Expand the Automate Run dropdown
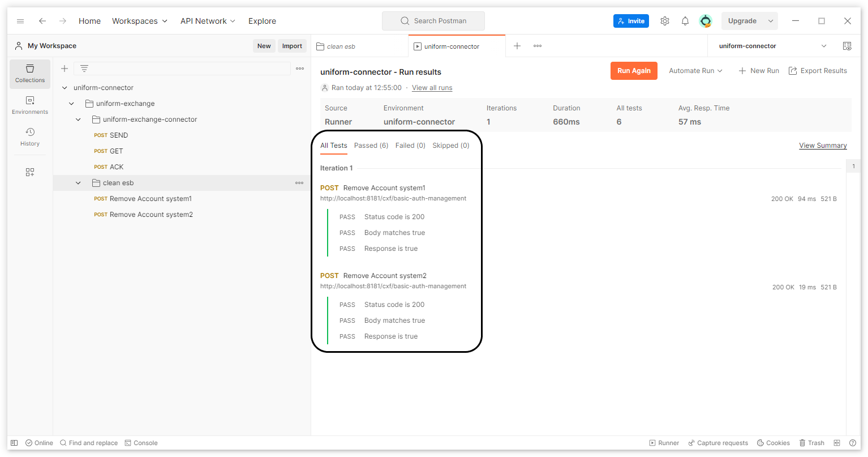868x457 pixels. (695, 71)
